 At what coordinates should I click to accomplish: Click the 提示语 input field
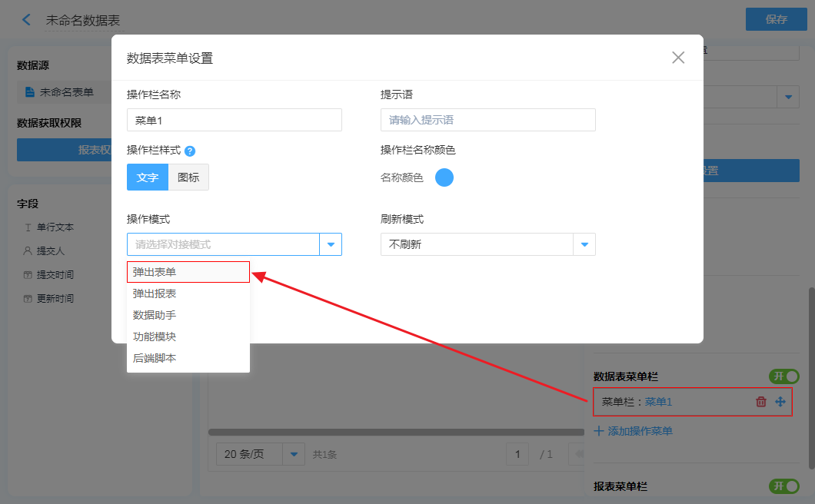(x=487, y=120)
